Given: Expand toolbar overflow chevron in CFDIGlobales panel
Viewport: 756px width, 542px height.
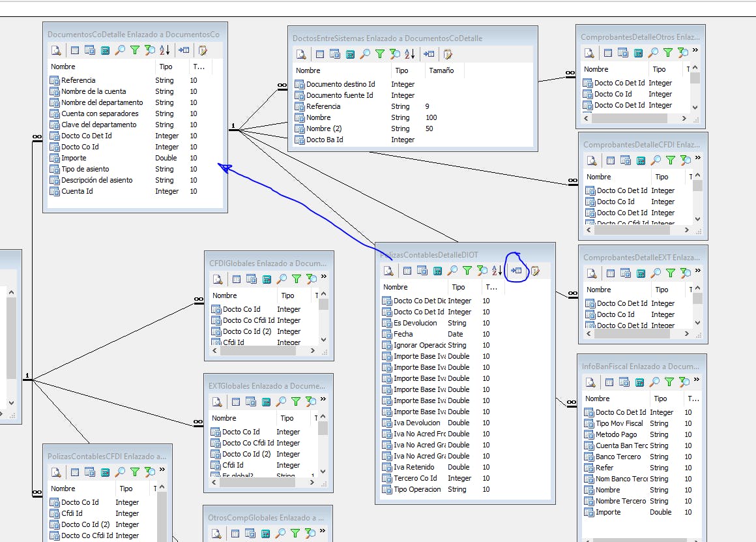Looking at the screenshot, I should [324, 277].
